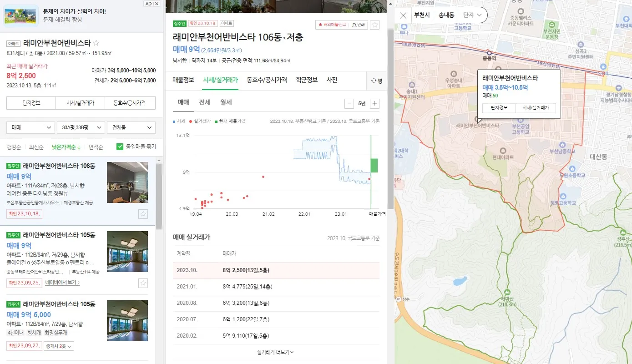Click 부천공업고등학교 map marker
This screenshot has width=632, height=364.
521,126
